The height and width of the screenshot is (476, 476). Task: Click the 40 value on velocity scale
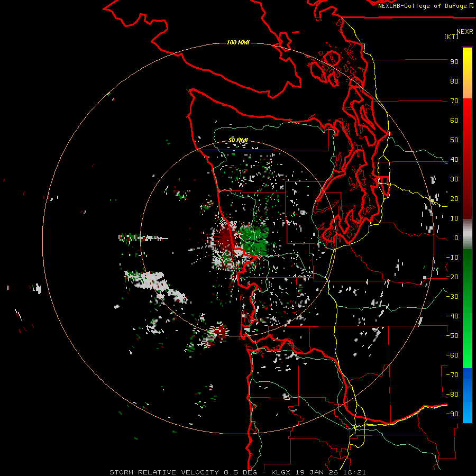point(454,160)
